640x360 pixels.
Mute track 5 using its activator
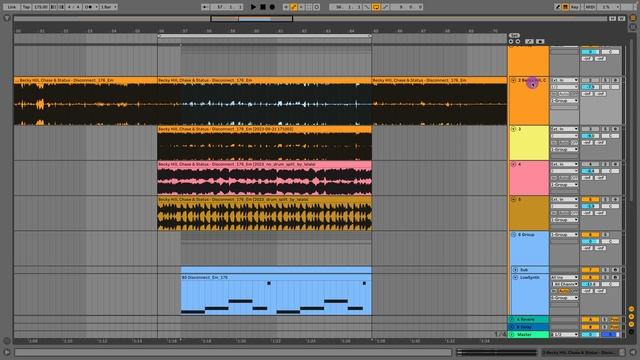(x=590, y=200)
